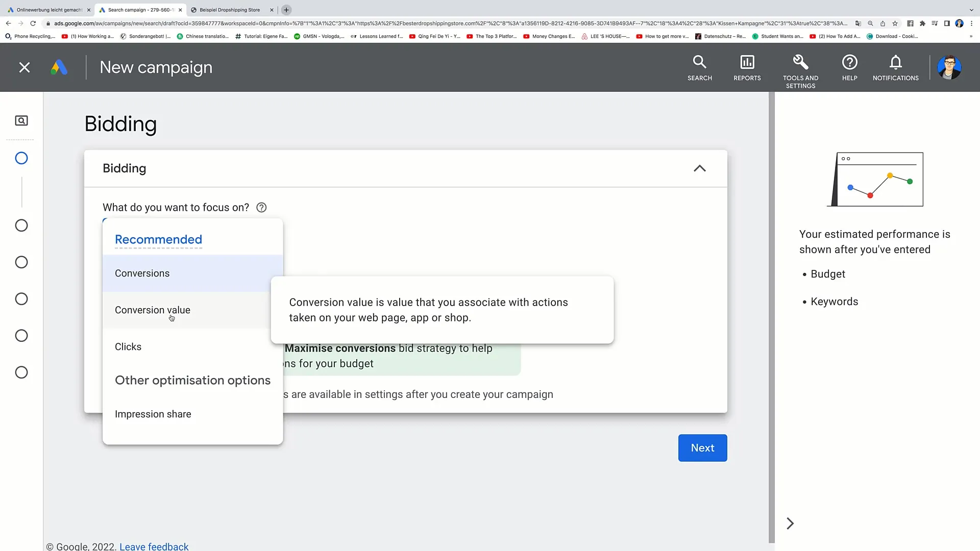Click the image placeholder sidebar icon
Screen dimensions: 980x551
click(20, 120)
